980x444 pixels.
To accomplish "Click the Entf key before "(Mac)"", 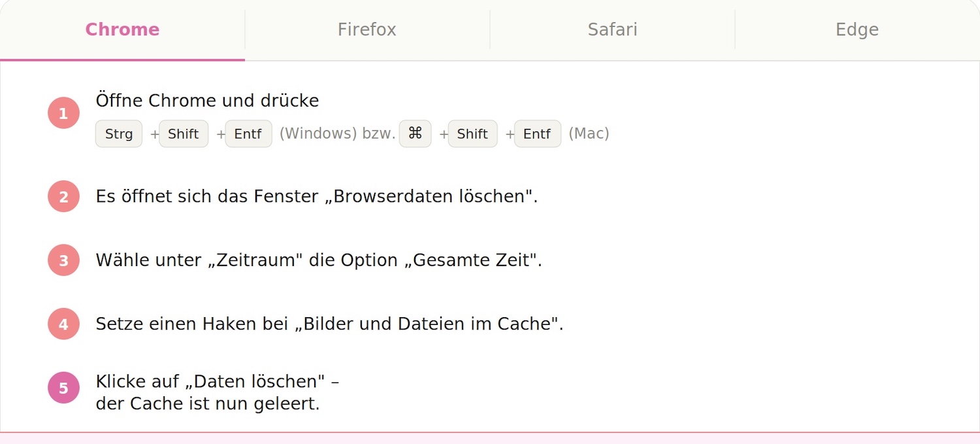I will [537, 134].
